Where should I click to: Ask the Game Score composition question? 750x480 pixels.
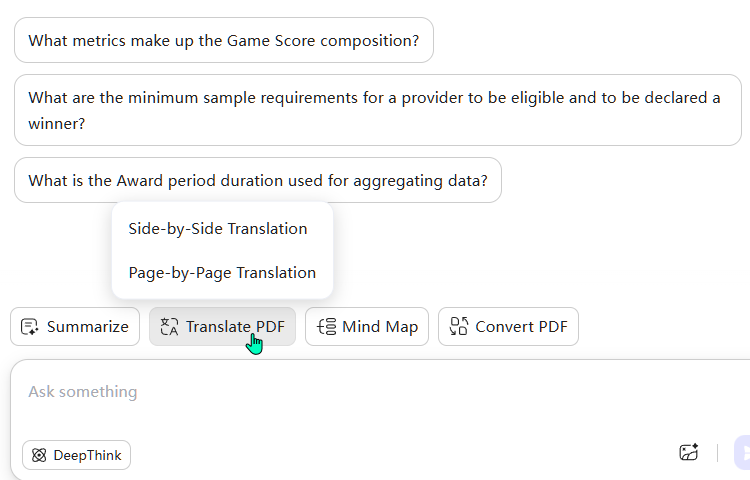tap(223, 41)
